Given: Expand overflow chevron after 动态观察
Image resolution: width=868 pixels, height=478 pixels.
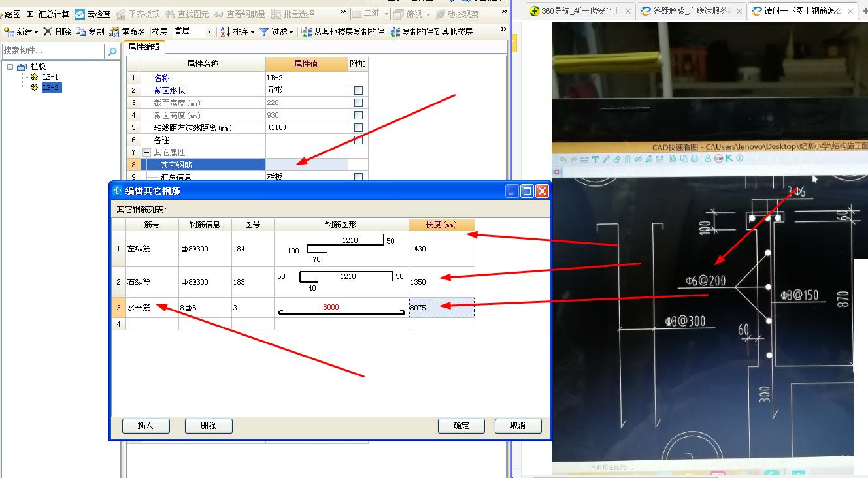Looking at the screenshot, I should (504, 12).
